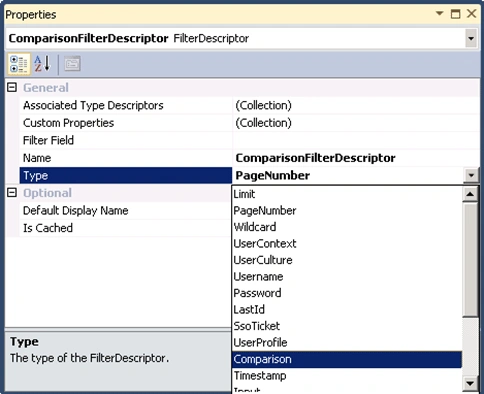484x394 pixels.
Task: Switch to Categorized view icon
Action: pos(19,64)
